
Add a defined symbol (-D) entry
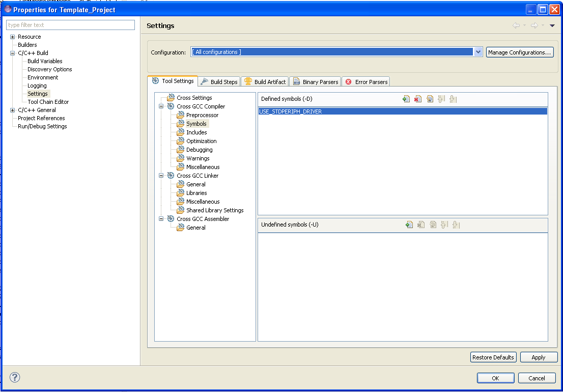(406, 99)
